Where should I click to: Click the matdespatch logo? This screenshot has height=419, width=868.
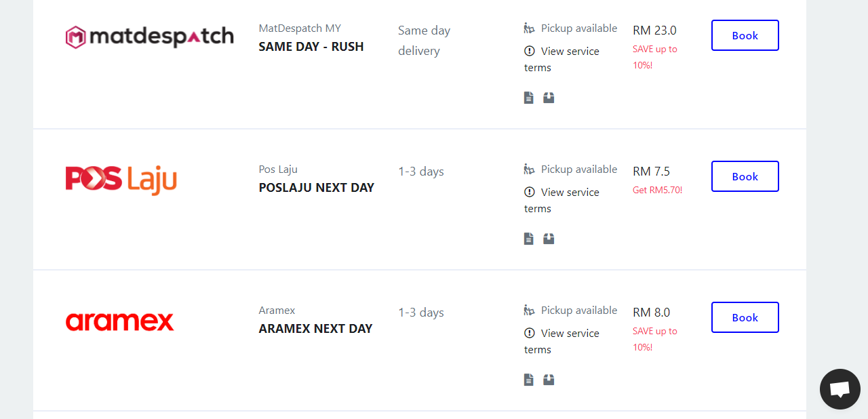pyautogui.click(x=149, y=36)
